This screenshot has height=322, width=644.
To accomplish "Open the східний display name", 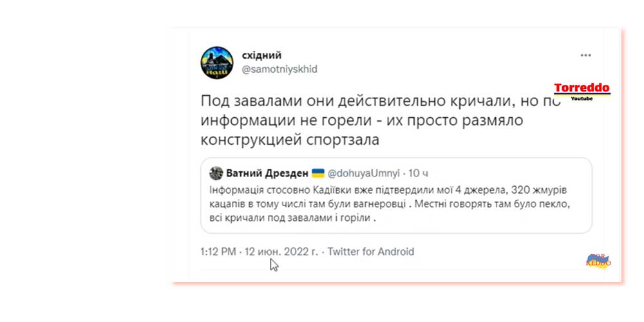I will click(x=261, y=55).
